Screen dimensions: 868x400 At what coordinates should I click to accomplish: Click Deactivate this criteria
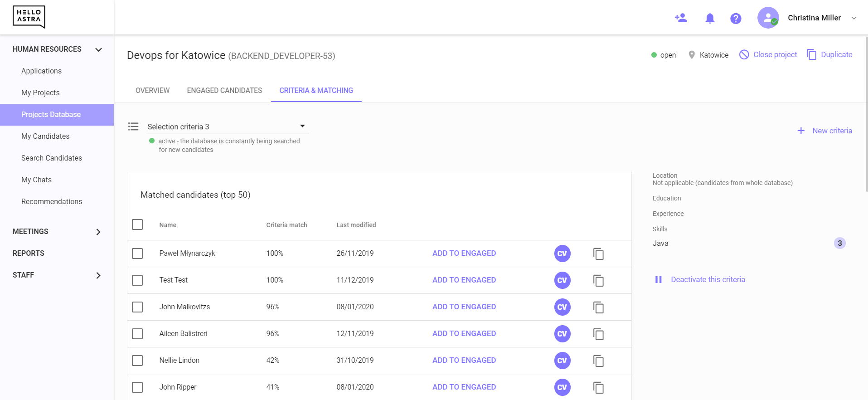708,279
